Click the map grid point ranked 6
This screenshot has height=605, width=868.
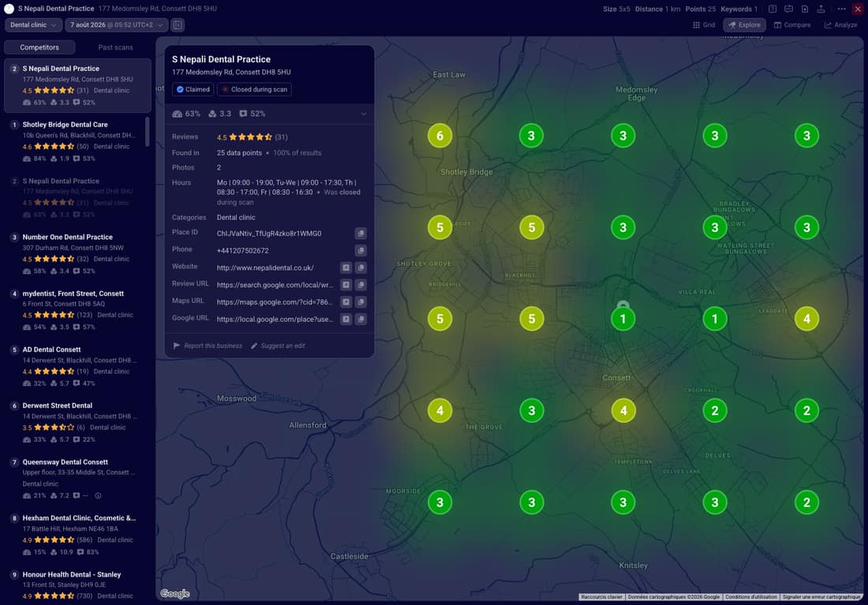(440, 136)
